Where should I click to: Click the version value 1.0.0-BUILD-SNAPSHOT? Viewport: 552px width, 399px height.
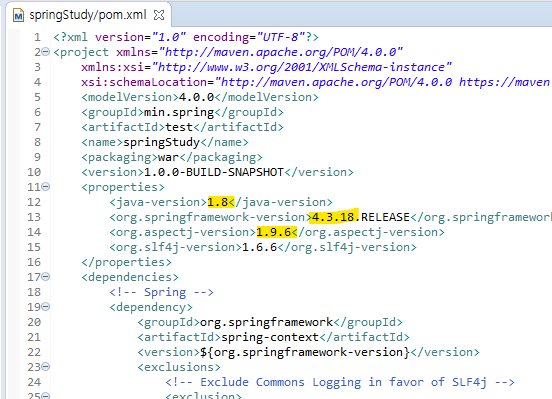coord(214,172)
